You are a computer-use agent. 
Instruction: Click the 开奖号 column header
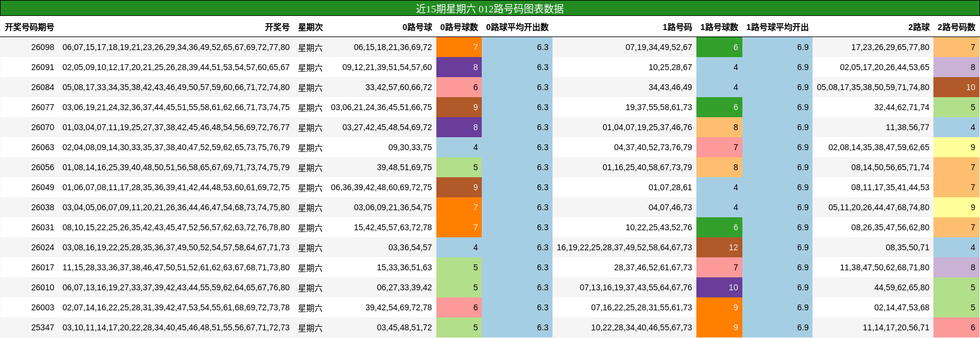(277, 27)
